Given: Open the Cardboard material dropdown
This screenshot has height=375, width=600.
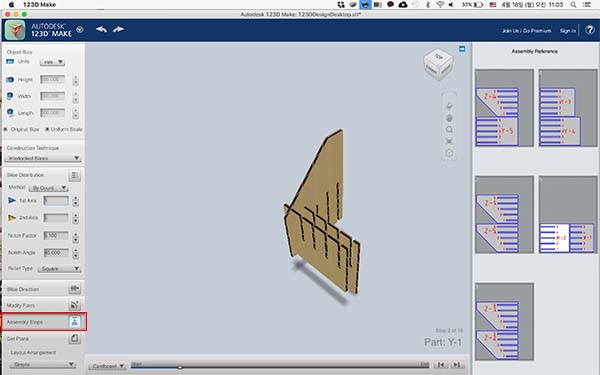Looking at the screenshot, I should (107, 366).
